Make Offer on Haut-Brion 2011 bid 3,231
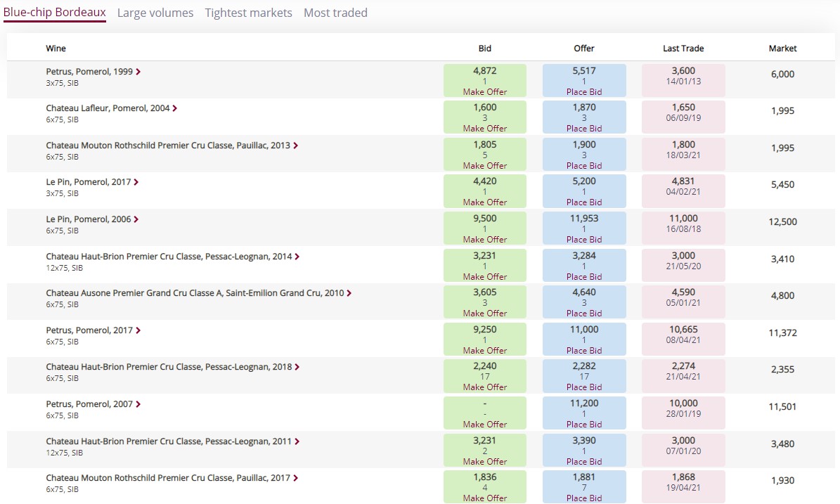Screen dimensions: 840x504 click(x=485, y=462)
